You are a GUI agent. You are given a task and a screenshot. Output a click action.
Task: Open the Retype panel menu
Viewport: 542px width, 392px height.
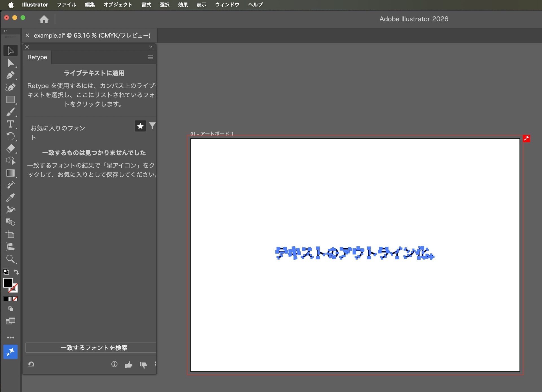coord(150,57)
